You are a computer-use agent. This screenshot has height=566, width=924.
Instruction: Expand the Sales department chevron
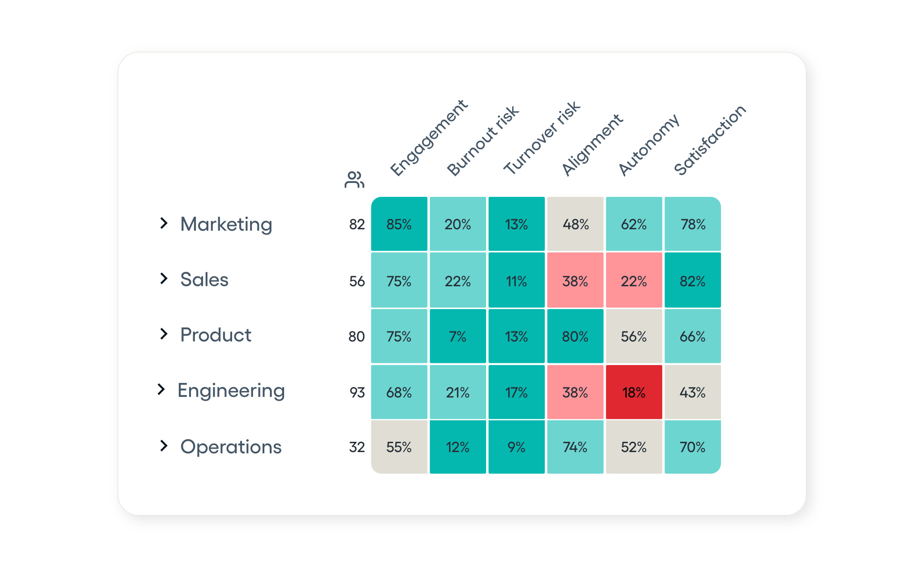[164, 279]
